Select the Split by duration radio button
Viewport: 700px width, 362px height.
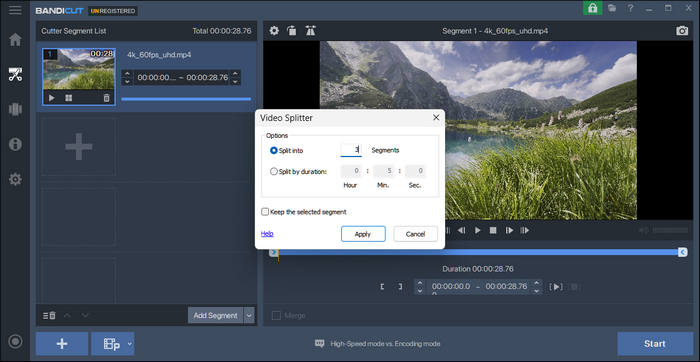[274, 171]
